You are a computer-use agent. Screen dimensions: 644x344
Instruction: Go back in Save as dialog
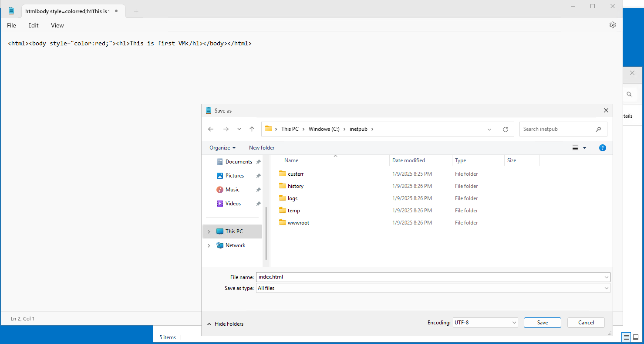[211, 129]
